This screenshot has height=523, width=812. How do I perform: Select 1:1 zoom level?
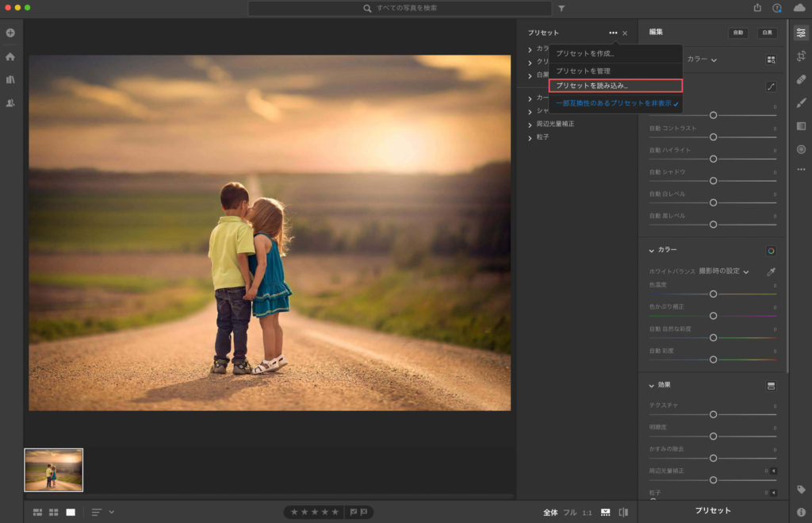(587, 513)
